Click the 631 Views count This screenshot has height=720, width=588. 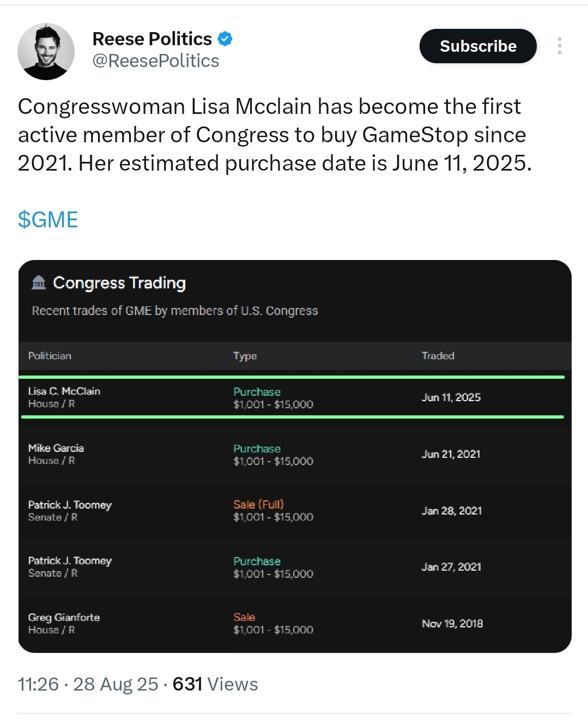click(215, 684)
